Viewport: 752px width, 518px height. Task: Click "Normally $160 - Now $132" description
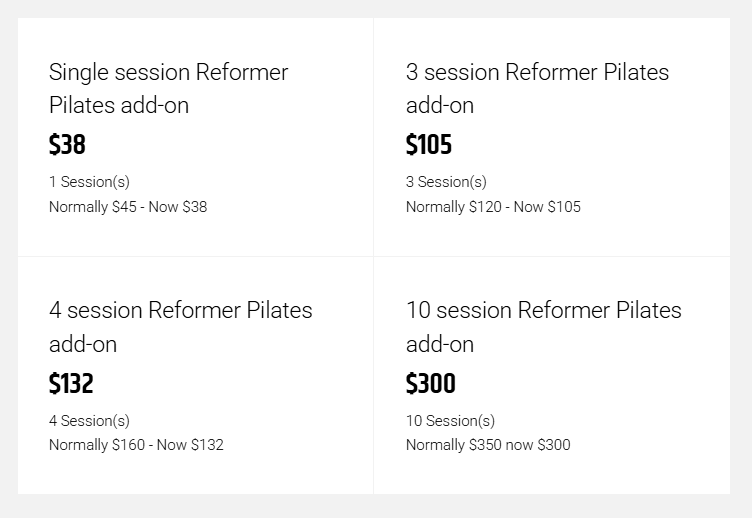click(136, 445)
